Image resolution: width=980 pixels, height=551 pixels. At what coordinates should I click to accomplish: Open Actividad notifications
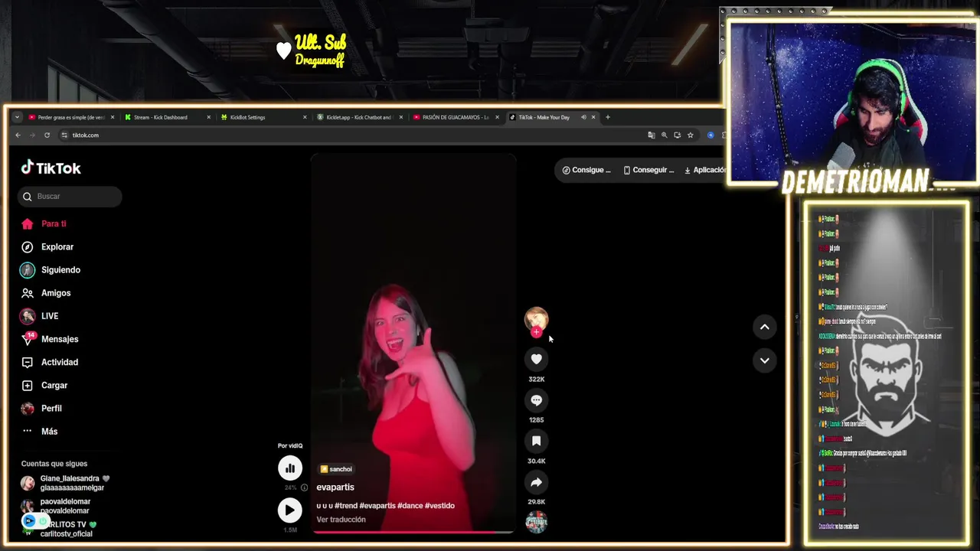(x=60, y=362)
